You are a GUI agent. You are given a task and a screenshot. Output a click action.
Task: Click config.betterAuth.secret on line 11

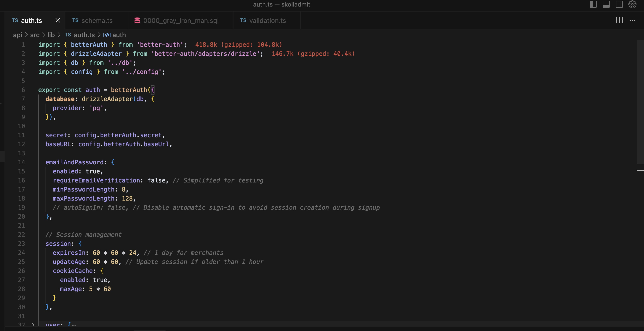pos(118,135)
